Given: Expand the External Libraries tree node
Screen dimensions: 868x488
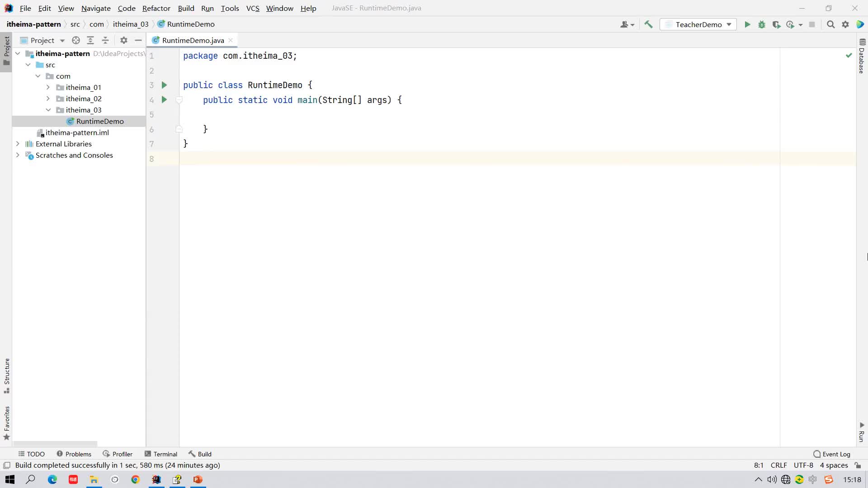Looking at the screenshot, I should [x=17, y=144].
